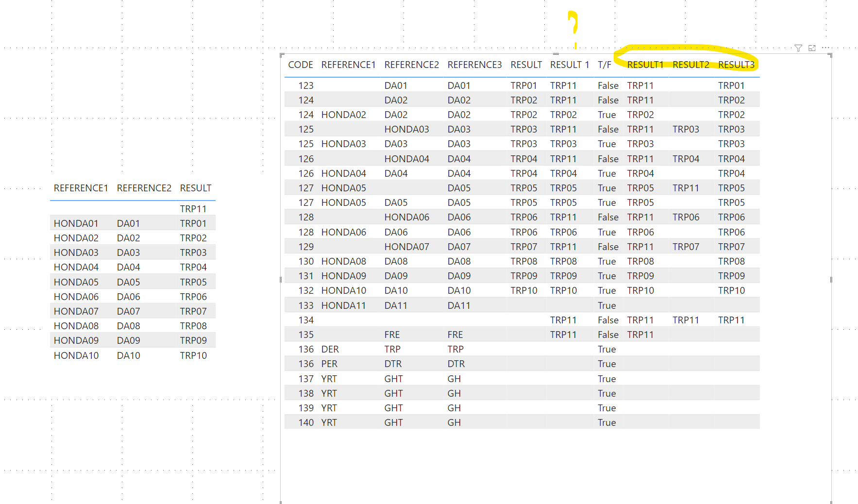Click the RESULT3 column header
The width and height of the screenshot is (858, 504).
[736, 65]
